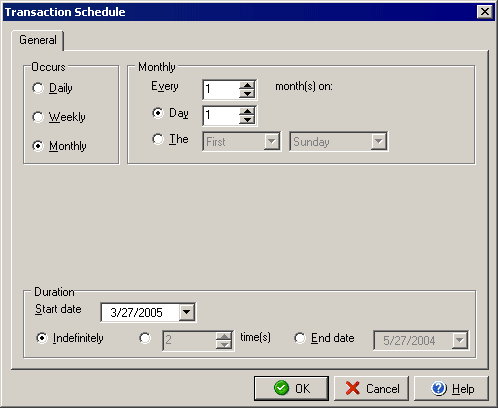Increase the Every months spinner value
The image size is (498, 408).
tap(247, 85)
